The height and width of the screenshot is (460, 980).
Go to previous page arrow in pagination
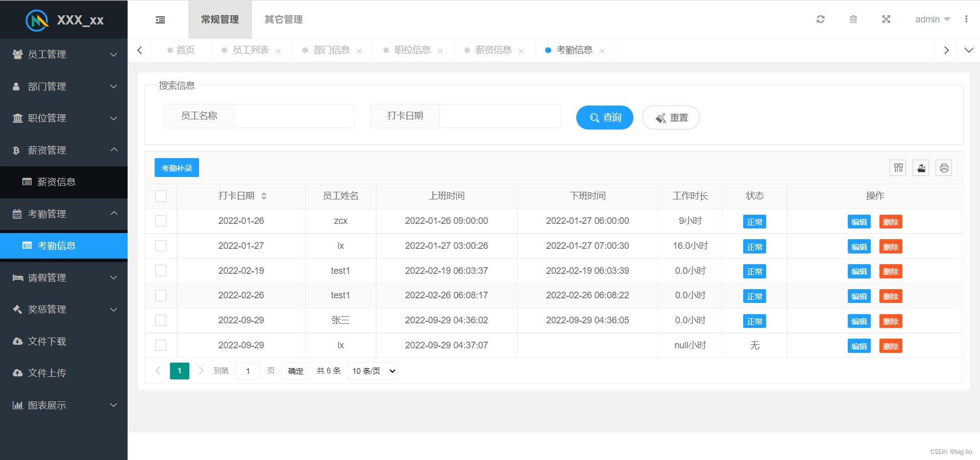point(158,371)
